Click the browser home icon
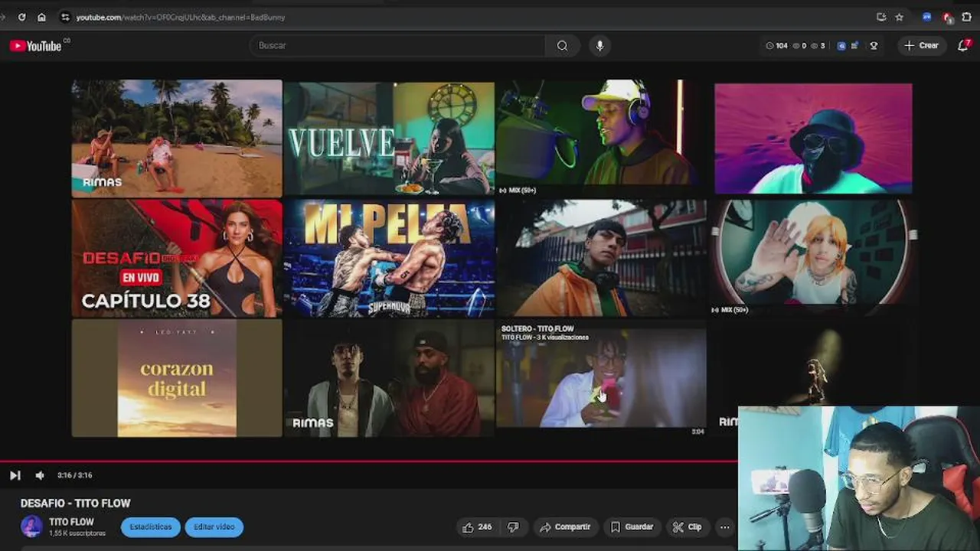 [41, 17]
